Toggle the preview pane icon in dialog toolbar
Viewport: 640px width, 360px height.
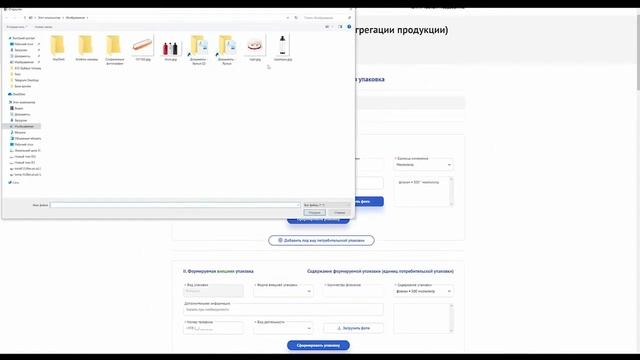tap(340, 27)
